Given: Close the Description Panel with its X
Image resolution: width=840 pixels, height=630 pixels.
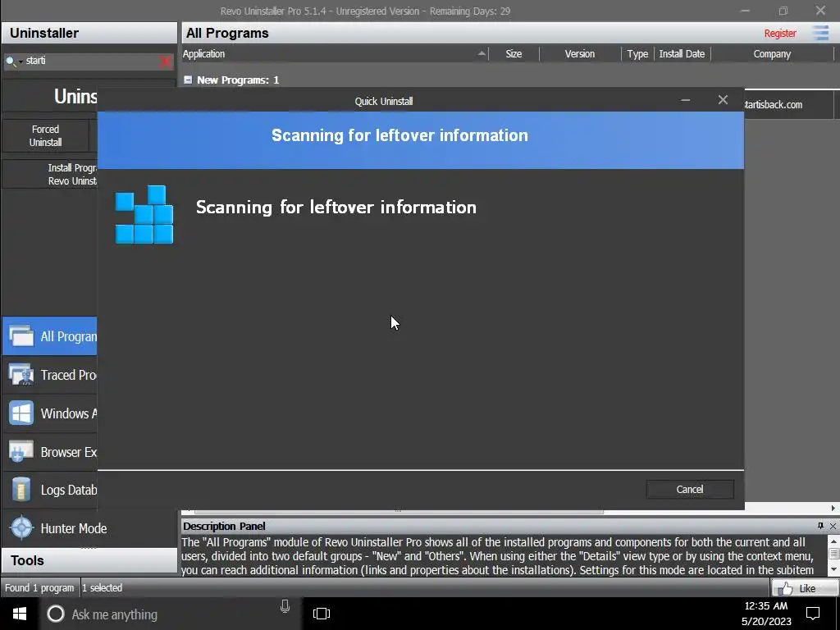Looking at the screenshot, I should point(833,526).
